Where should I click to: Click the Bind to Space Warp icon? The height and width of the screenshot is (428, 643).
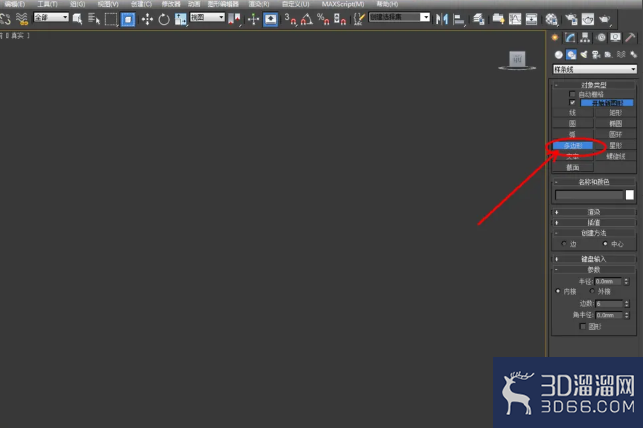pos(22,19)
